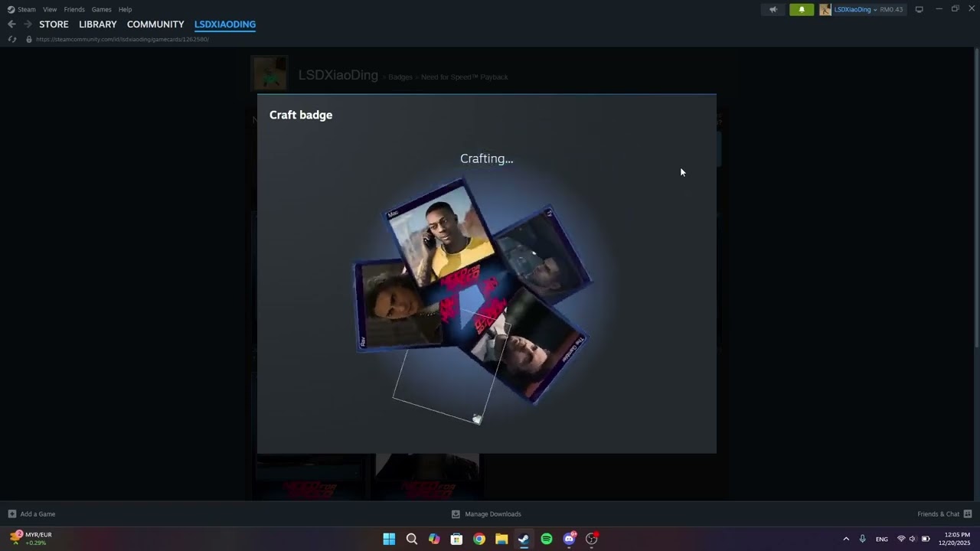The width and height of the screenshot is (980, 551).
Task: Open Friends & Chat
Action: pos(945,514)
